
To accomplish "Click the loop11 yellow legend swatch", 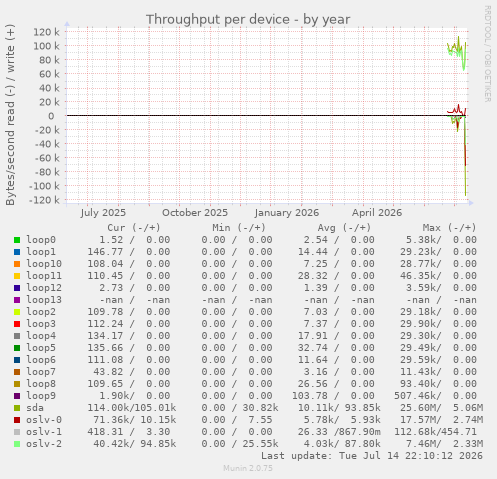I will click(17, 276).
